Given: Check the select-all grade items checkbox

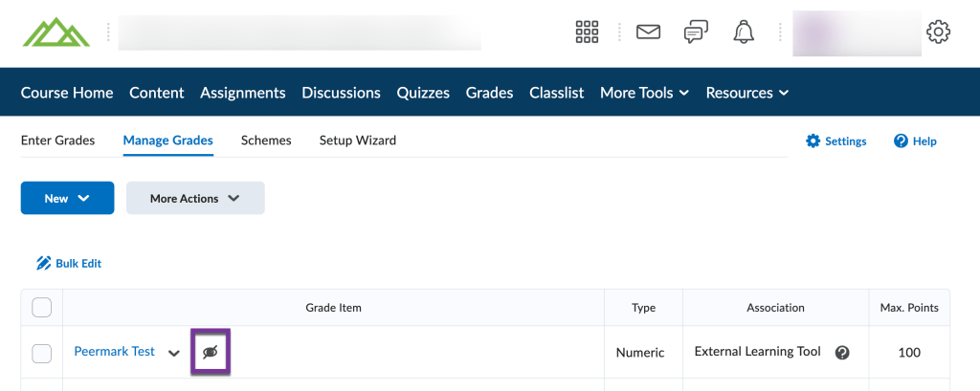Looking at the screenshot, I should pyautogui.click(x=42, y=307).
